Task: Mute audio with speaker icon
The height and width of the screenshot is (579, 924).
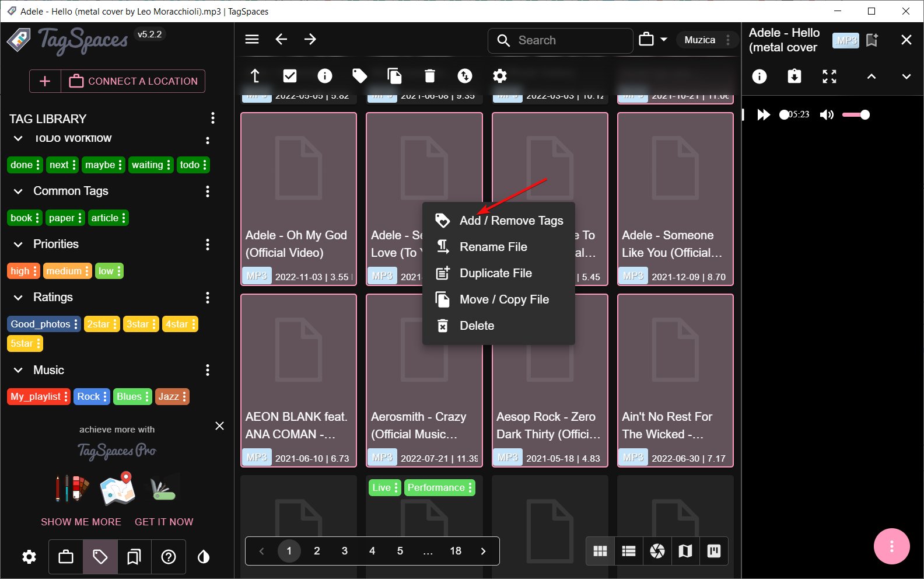Action: 827,114
